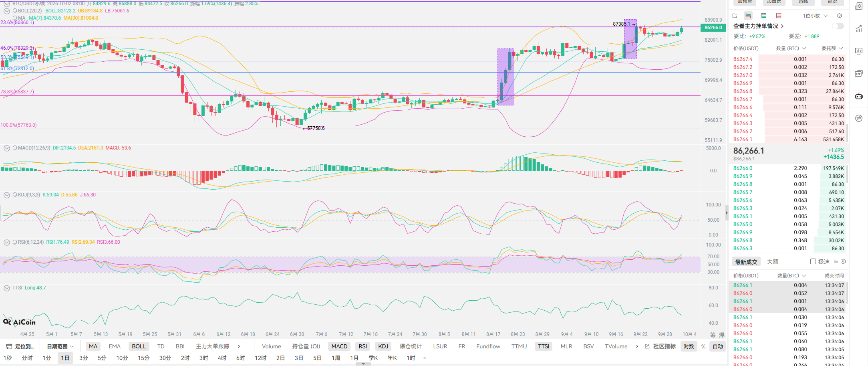Open the ETF icon in right sidebar

pos(859,73)
